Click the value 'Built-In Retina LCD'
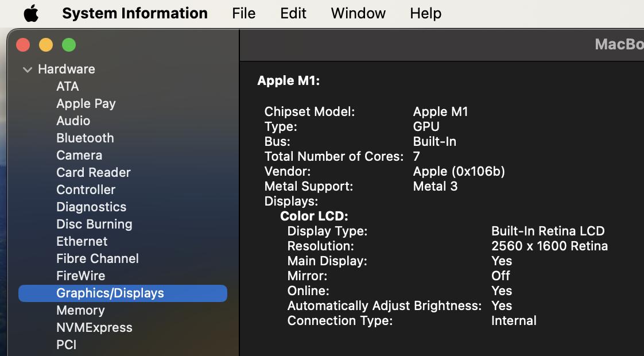This screenshot has height=356, width=644. point(548,231)
